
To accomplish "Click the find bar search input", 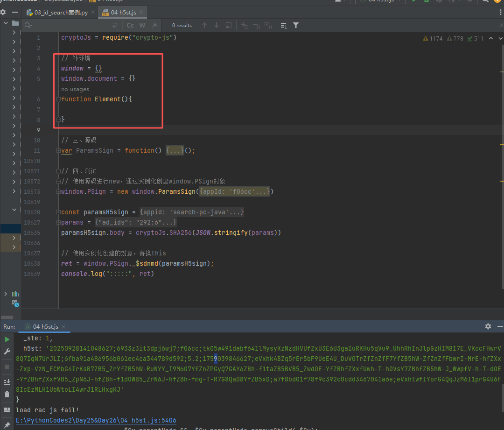I will coord(71,25).
